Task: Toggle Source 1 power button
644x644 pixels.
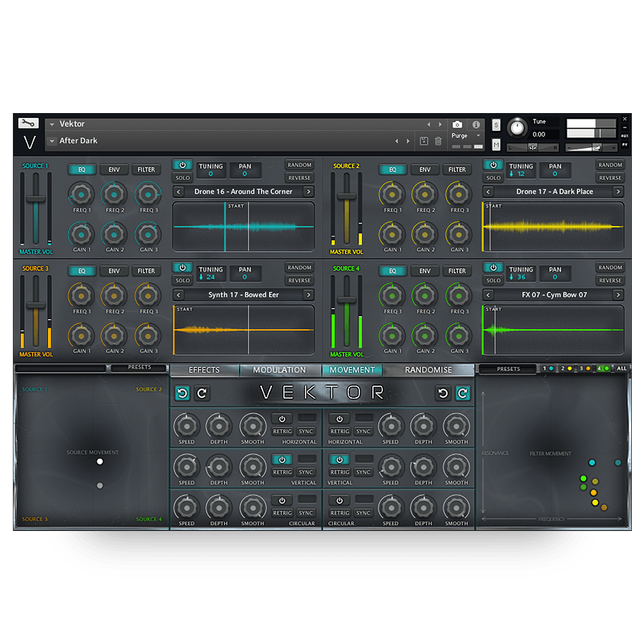Action: pyautogui.click(x=182, y=165)
